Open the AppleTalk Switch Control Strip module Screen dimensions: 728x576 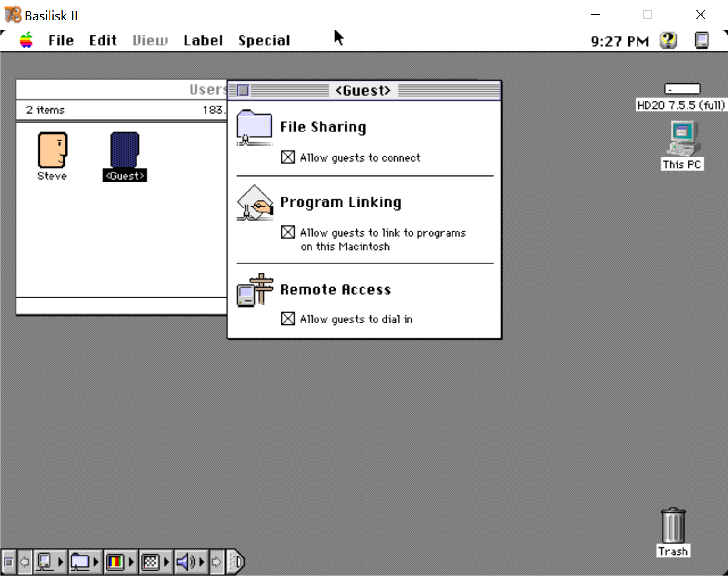click(50, 562)
